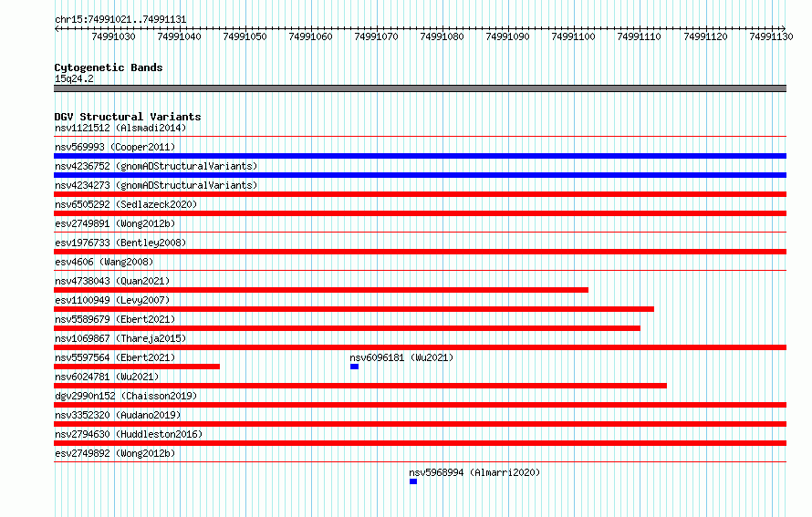Open nsv4234273 gnomAD structural variant label

[x=156, y=185]
